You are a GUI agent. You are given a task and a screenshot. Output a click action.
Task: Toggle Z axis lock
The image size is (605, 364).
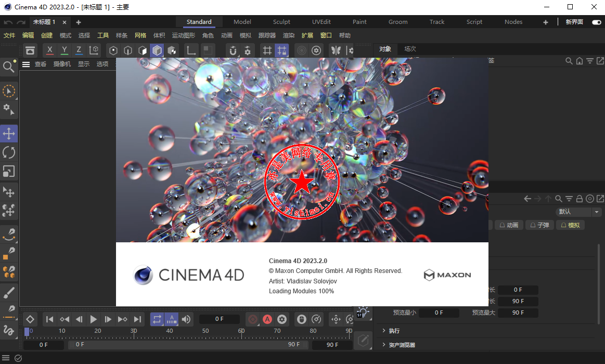79,50
